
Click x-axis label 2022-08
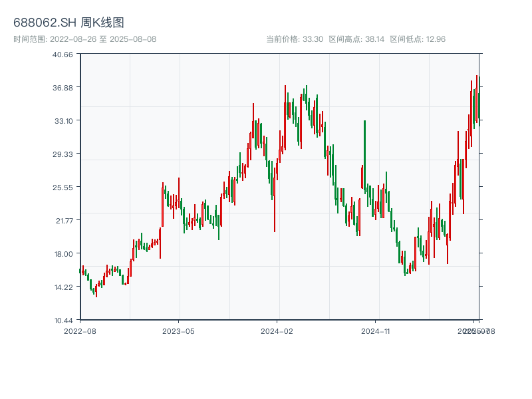click(x=80, y=331)
